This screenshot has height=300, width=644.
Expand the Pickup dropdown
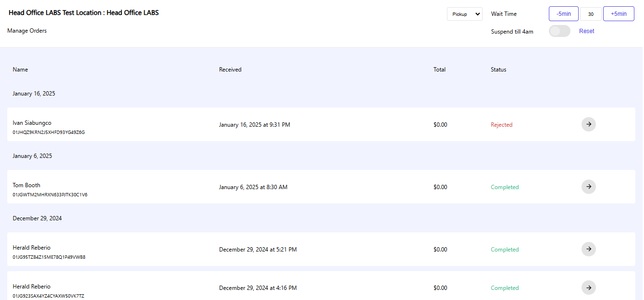click(x=465, y=14)
